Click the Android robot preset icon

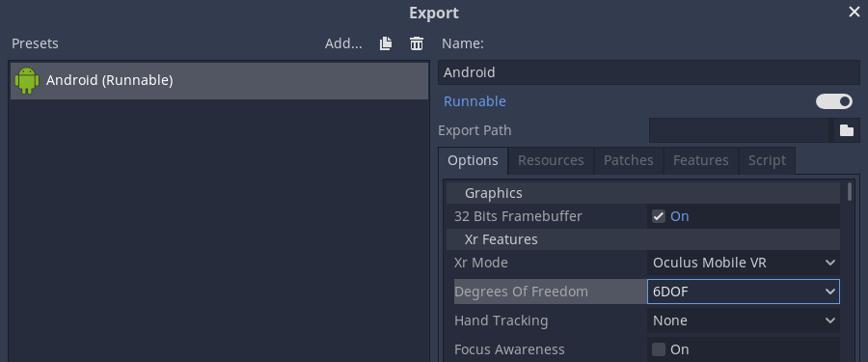tap(27, 80)
